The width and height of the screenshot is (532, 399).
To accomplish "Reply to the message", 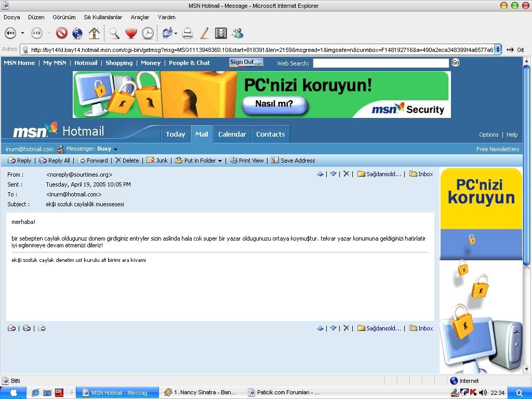I will 19,161.
